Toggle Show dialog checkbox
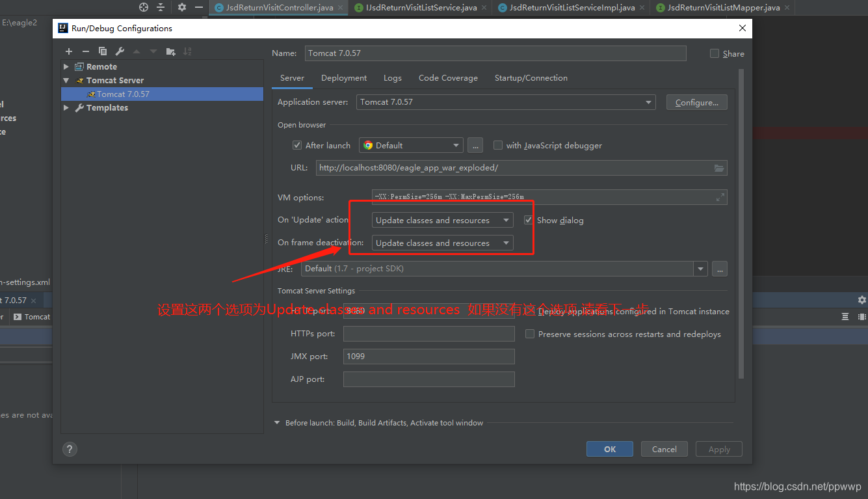The image size is (868, 499). pos(529,220)
